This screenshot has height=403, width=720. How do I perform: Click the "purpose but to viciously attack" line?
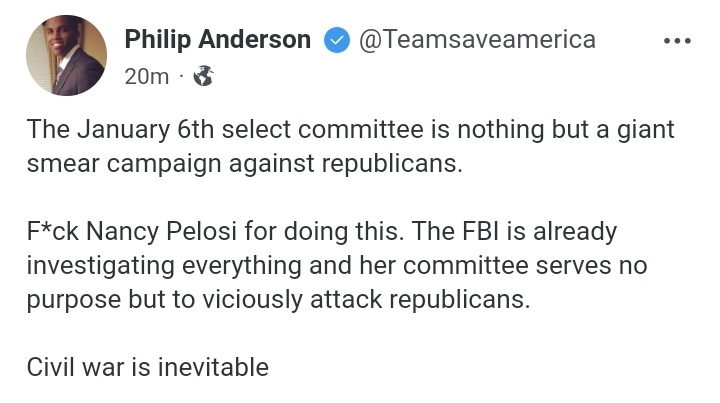278,300
